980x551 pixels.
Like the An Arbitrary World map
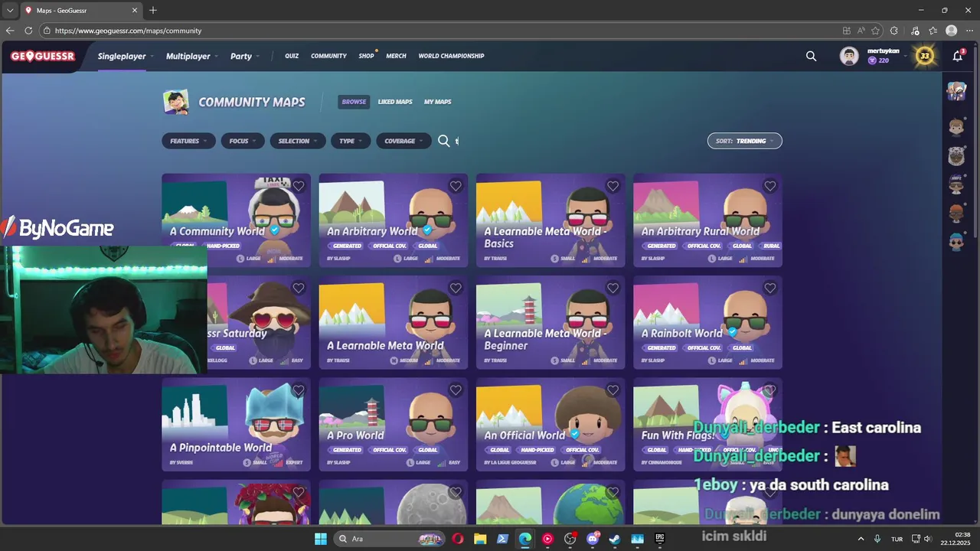[456, 186]
